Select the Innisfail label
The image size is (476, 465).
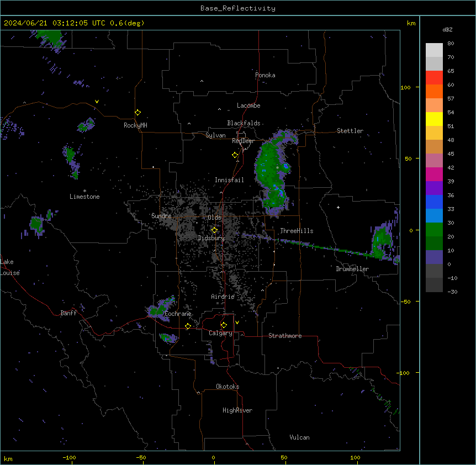[229, 180]
